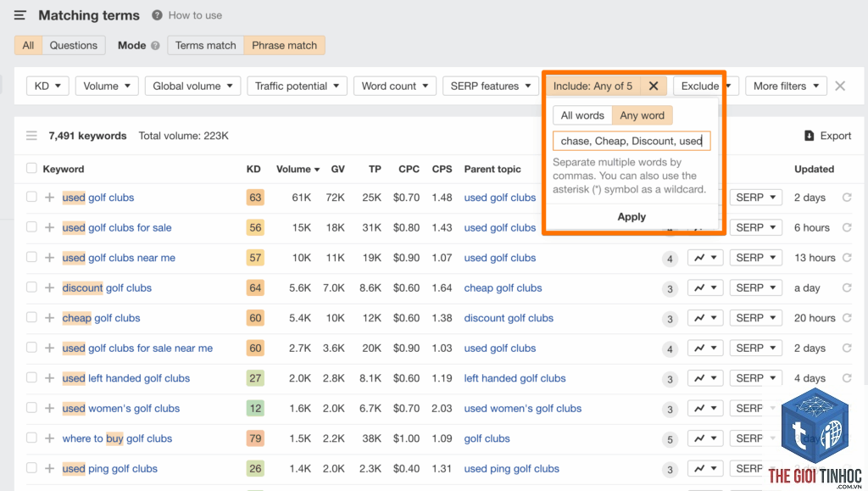Open the hamburger menu beside Matching terms
Viewport: 868px width, 491px height.
[20, 15]
